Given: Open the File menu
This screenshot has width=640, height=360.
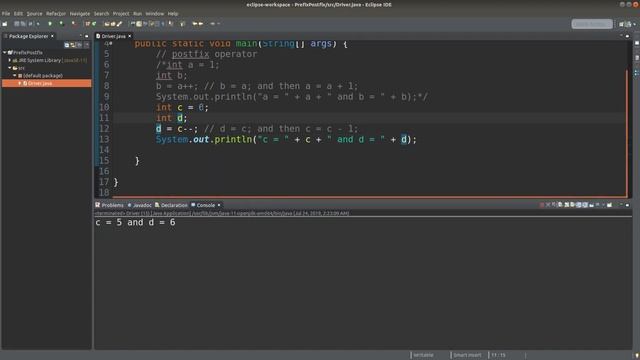Looking at the screenshot, I should tap(6, 13).
